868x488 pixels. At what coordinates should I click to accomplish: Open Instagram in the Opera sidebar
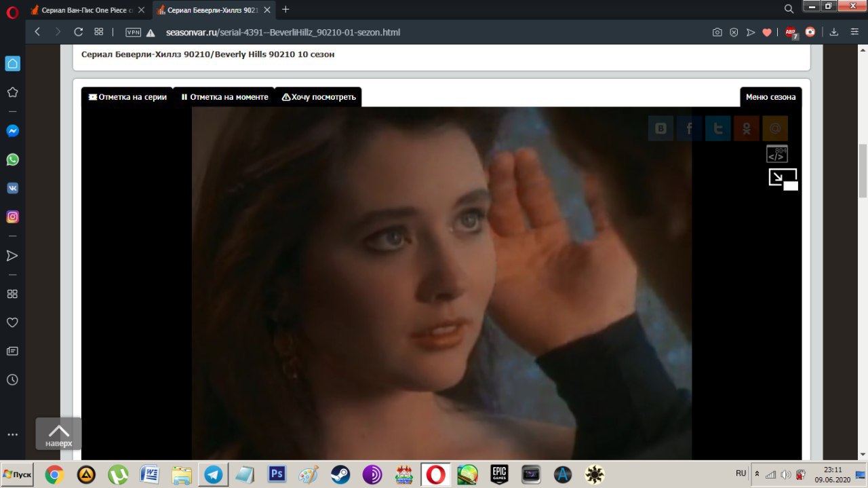pyautogui.click(x=12, y=217)
